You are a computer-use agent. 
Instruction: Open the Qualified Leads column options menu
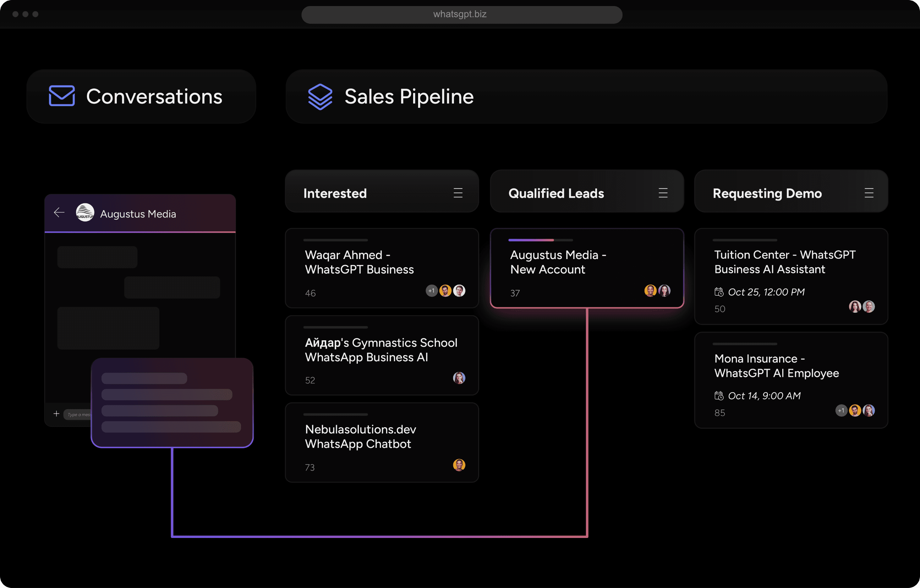pyautogui.click(x=663, y=193)
